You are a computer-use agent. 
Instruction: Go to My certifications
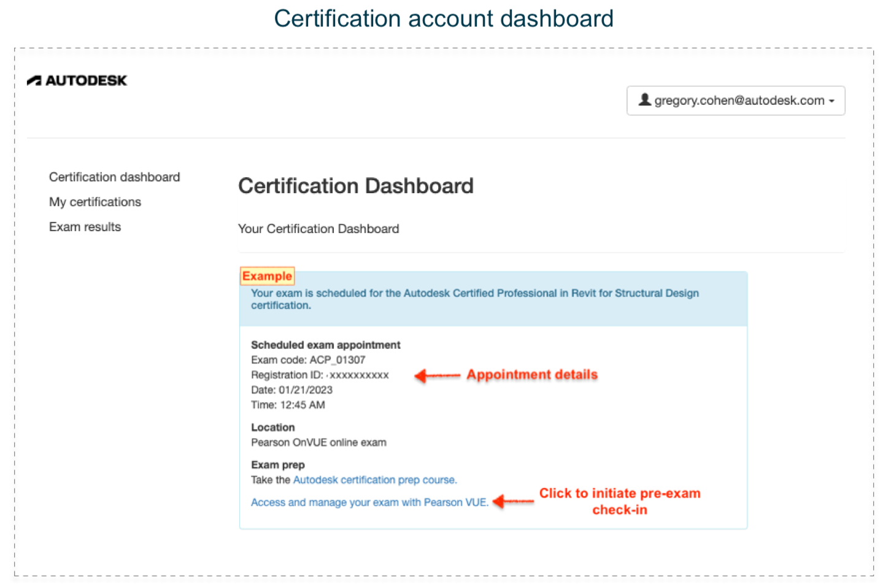click(x=95, y=202)
